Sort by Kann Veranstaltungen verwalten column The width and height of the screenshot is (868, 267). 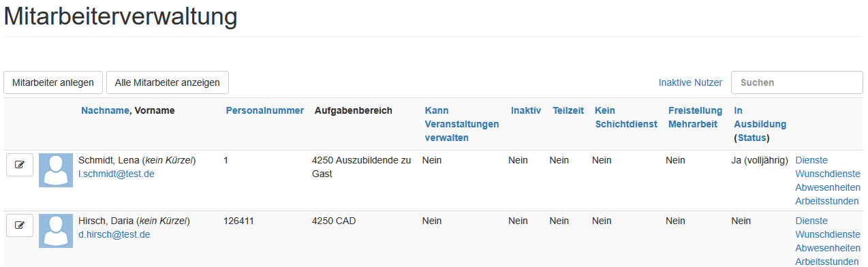pos(462,124)
